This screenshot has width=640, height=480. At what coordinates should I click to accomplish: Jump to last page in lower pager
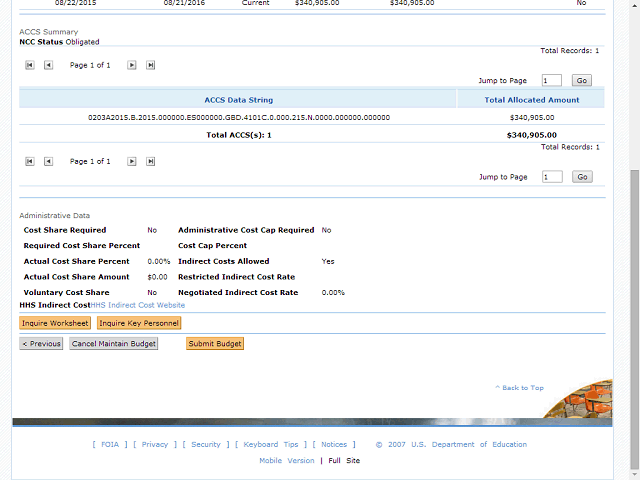(151, 161)
